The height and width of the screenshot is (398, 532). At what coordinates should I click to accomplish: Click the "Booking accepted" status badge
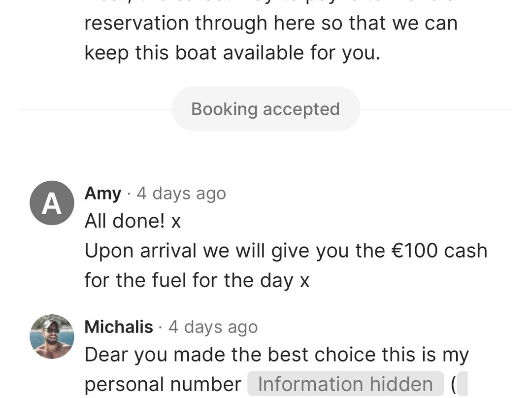click(x=266, y=109)
